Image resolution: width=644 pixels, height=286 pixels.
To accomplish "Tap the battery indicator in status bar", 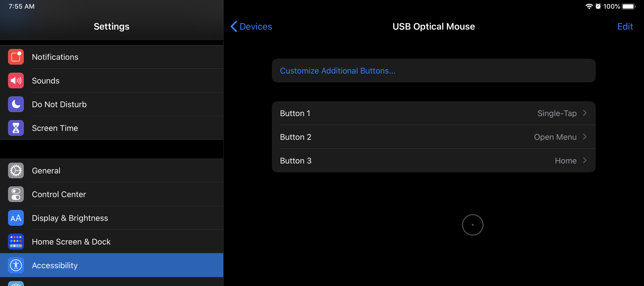I will point(629,6).
